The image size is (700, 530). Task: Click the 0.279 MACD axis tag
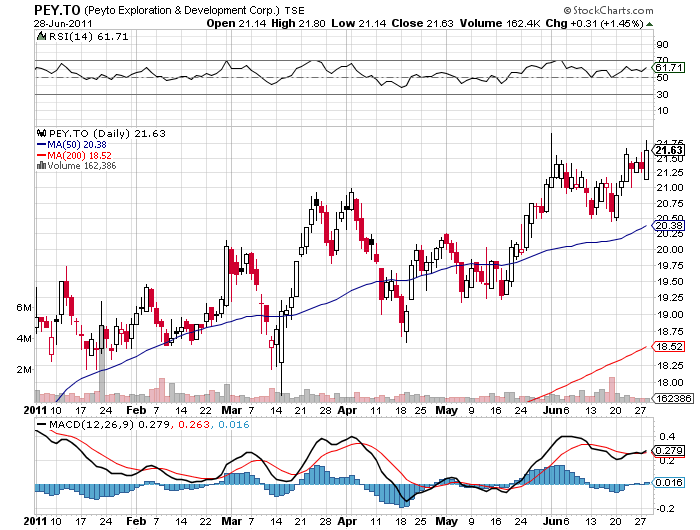pyautogui.click(x=669, y=451)
